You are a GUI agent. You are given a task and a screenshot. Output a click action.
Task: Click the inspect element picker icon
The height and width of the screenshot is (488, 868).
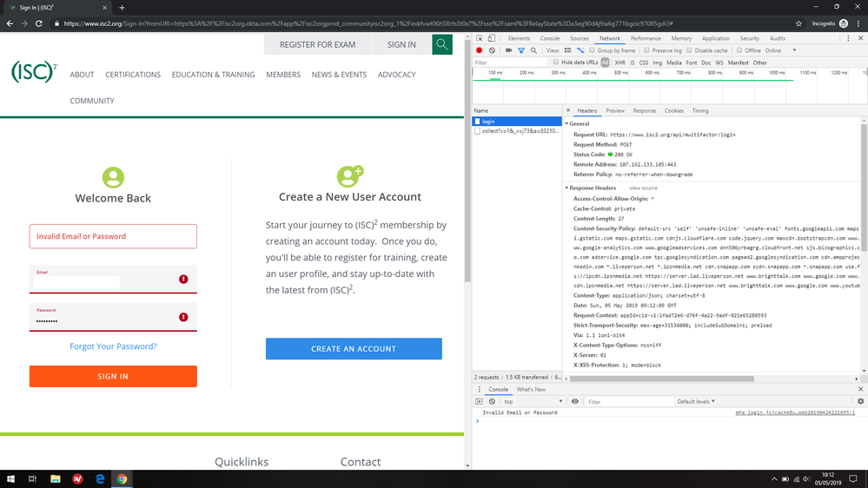(480, 38)
